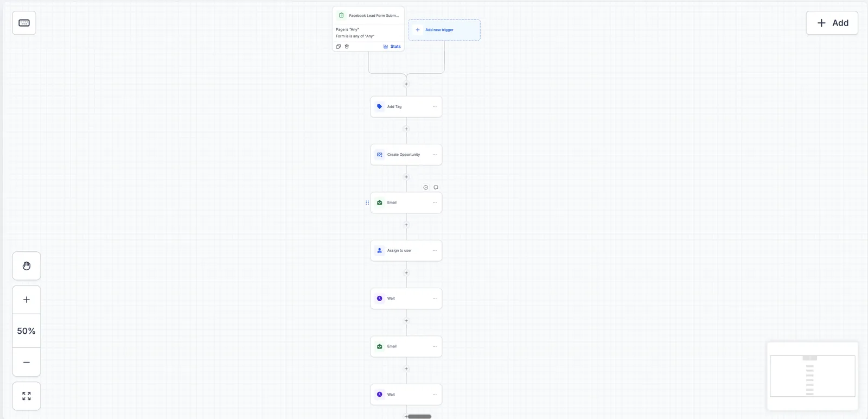This screenshot has width=868, height=419.
Task: Grab the dotted drag handle beside Email step
Action: [x=367, y=202]
